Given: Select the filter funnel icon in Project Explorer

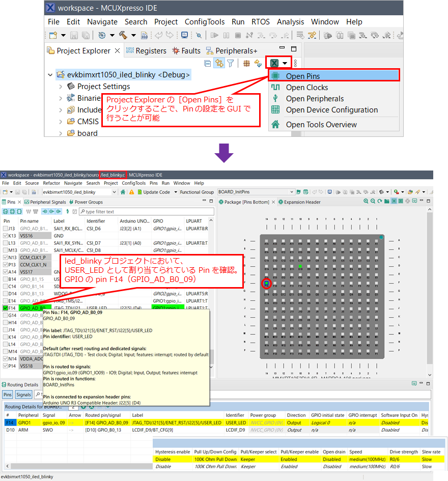Looking at the screenshot, I should click(230, 63).
